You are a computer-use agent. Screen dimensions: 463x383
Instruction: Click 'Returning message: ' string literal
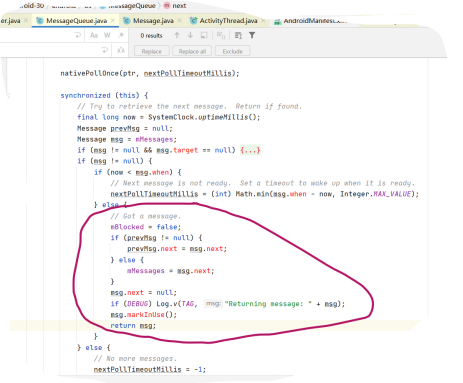tap(268, 304)
